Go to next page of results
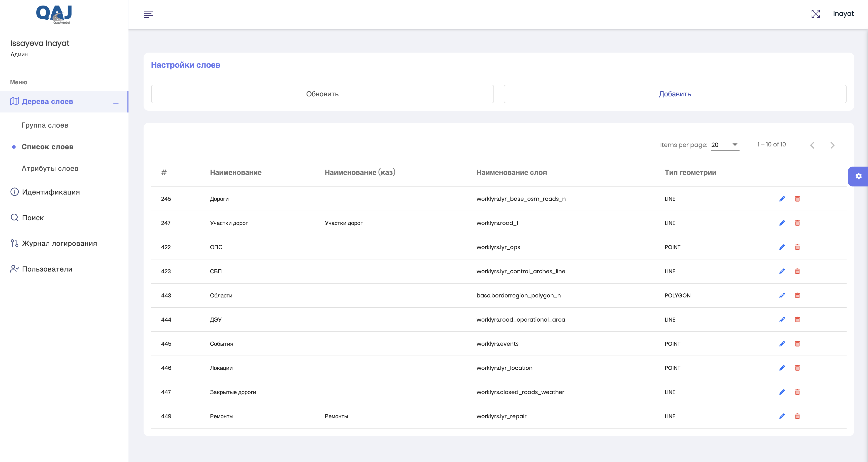The height and width of the screenshot is (462, 868). tap(832, 145)
